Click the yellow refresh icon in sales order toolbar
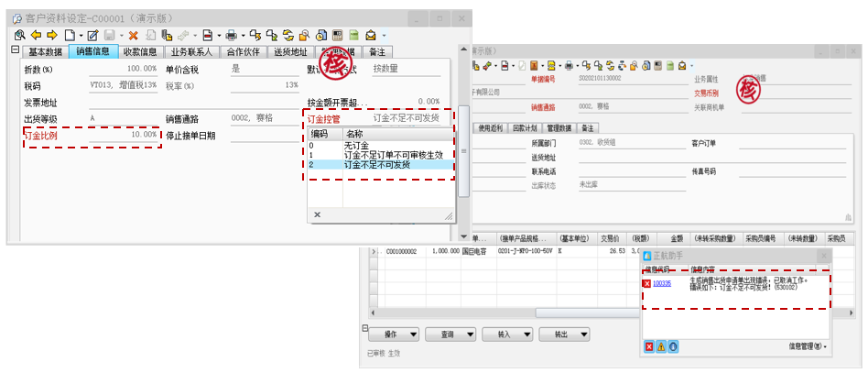The image size is (868, 373). (610, 65)
